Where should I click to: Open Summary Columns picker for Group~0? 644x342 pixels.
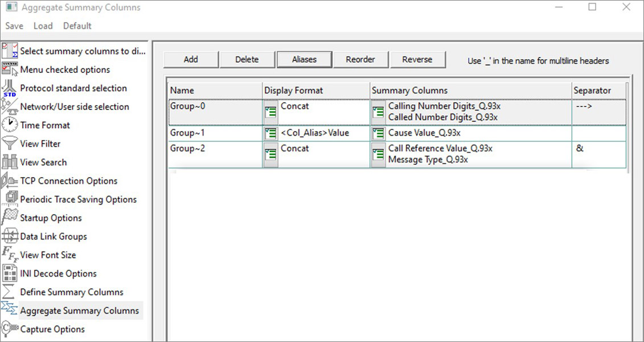point(378,112)
